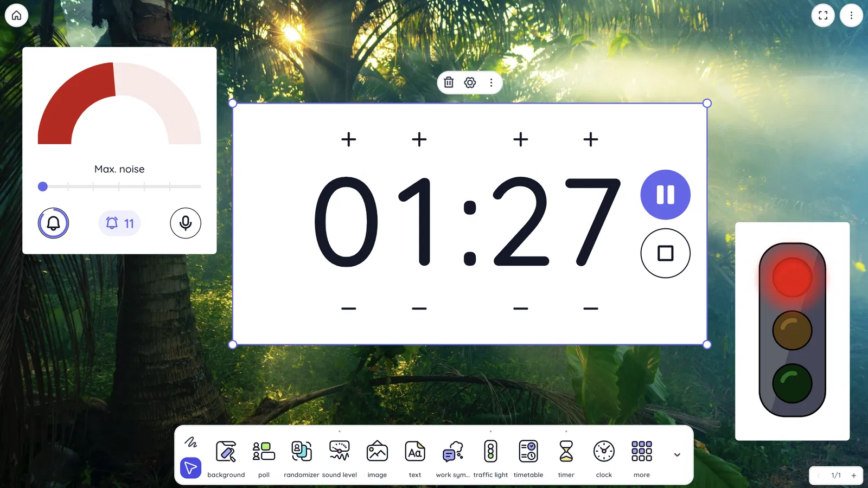Mute the noise alert bell

53,223
